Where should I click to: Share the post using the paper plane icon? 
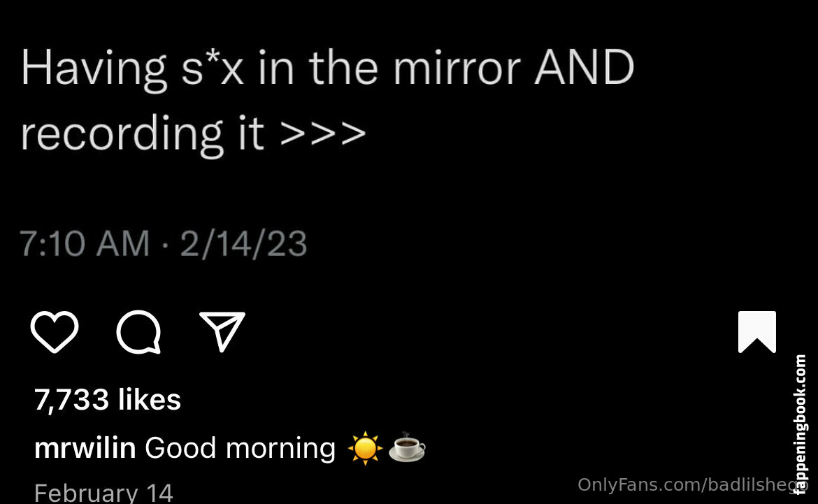pyautogui.click(x=222, y=332)
